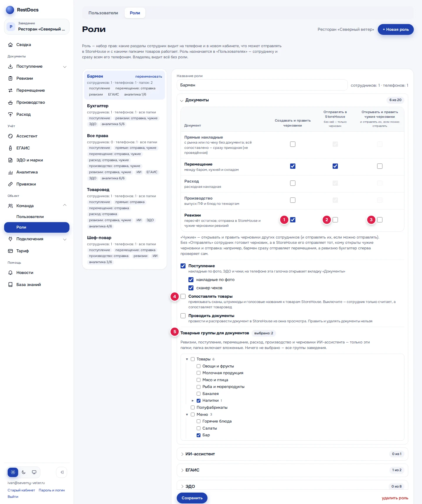Uncheck the Поступление permission checkbox
This screenshot has height=504, width=422.
pos(183,266)
